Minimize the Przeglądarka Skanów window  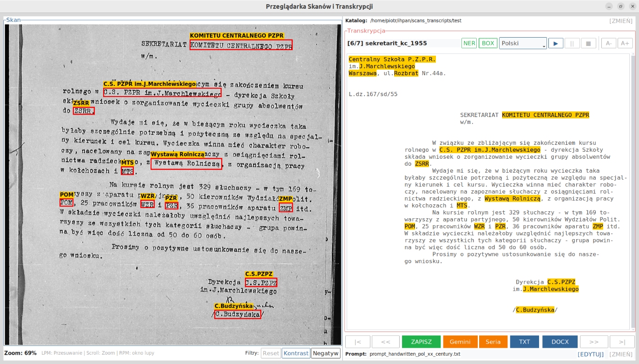[609, 6]
